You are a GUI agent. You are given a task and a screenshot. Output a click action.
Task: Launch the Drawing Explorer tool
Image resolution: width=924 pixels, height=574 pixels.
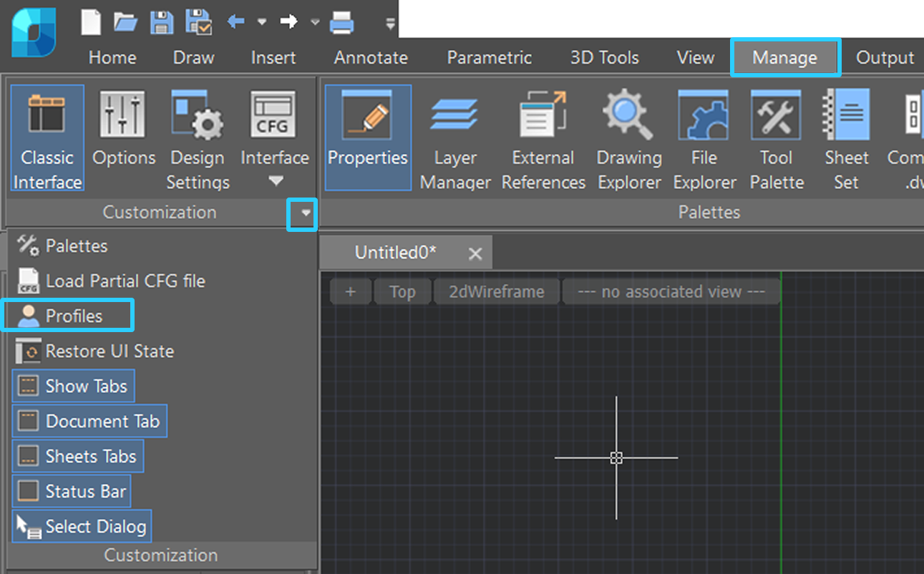tap(628, 140)
